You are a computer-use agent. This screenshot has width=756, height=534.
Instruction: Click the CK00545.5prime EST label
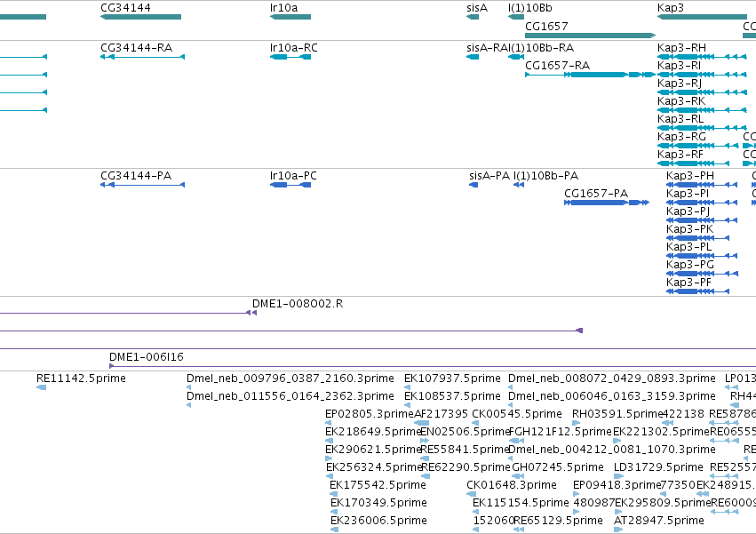click(x=517, y=414)
